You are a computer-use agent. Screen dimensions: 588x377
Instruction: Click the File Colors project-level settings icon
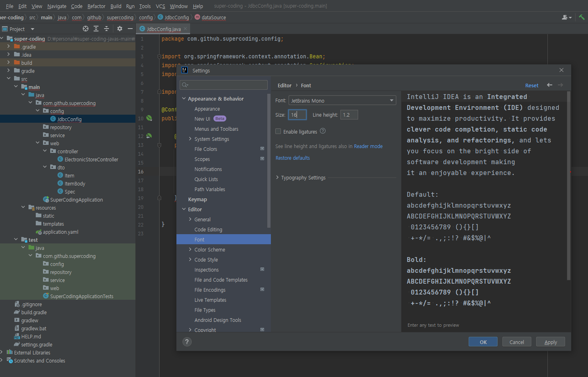[x=262, y=149]
